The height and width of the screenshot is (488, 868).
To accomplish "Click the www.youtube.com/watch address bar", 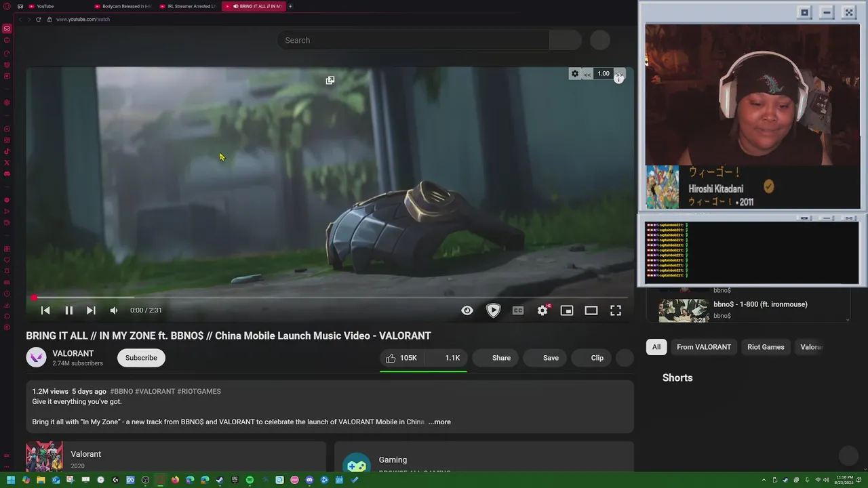I will [83, 19].
